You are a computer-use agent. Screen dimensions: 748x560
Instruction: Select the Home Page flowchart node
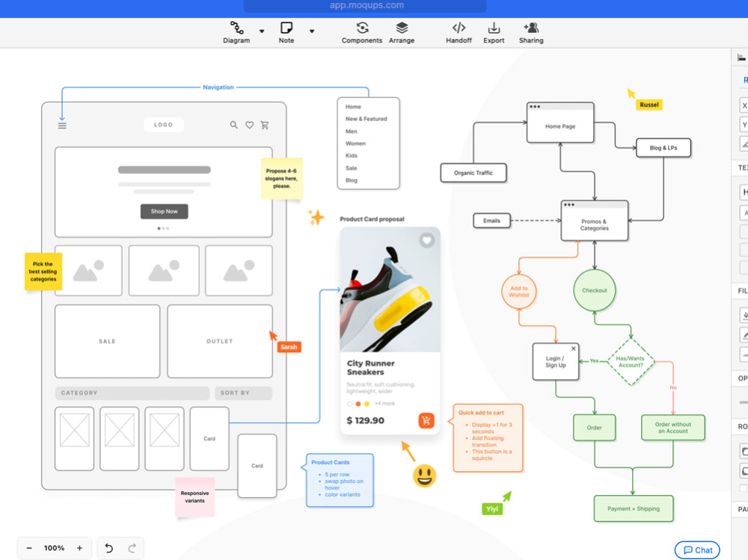tap(560, 123)
